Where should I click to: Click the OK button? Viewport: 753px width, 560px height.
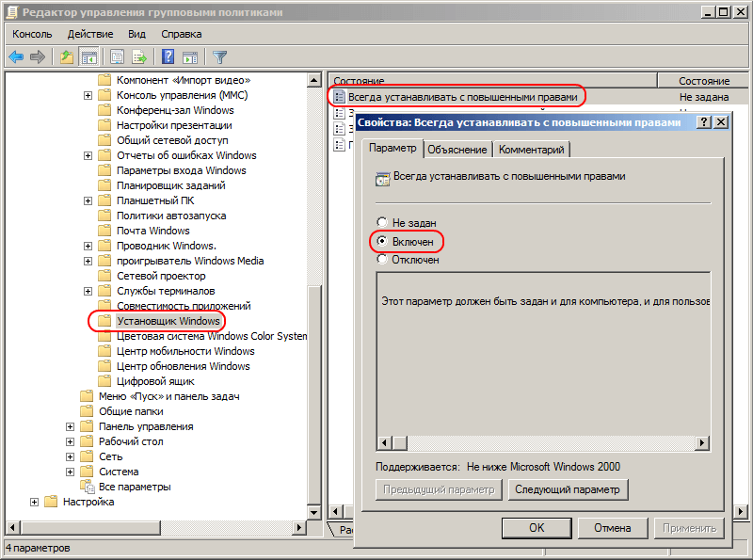537,528
